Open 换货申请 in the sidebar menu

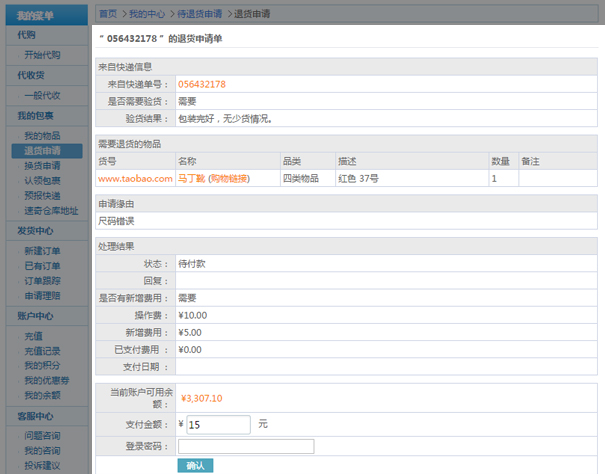pos(42,165)
